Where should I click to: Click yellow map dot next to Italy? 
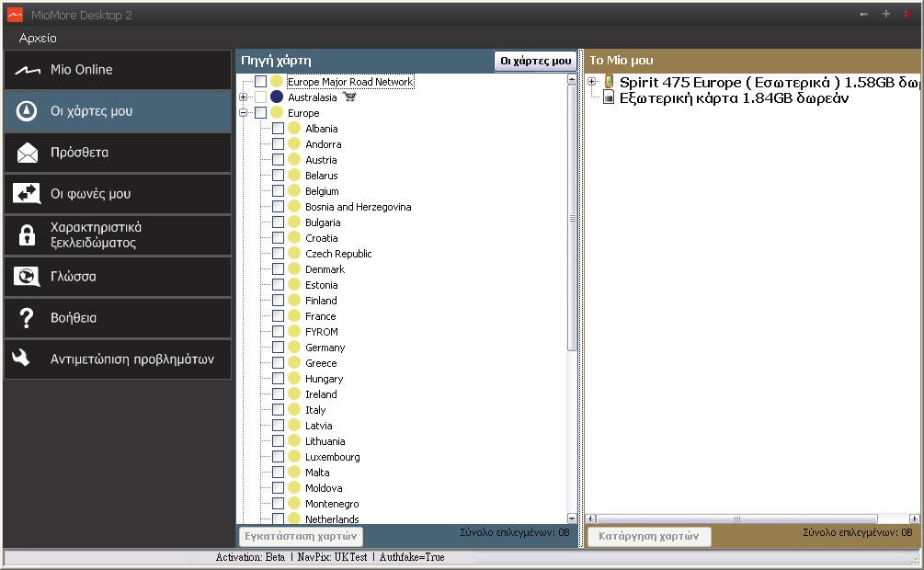(x=294, y=409)
